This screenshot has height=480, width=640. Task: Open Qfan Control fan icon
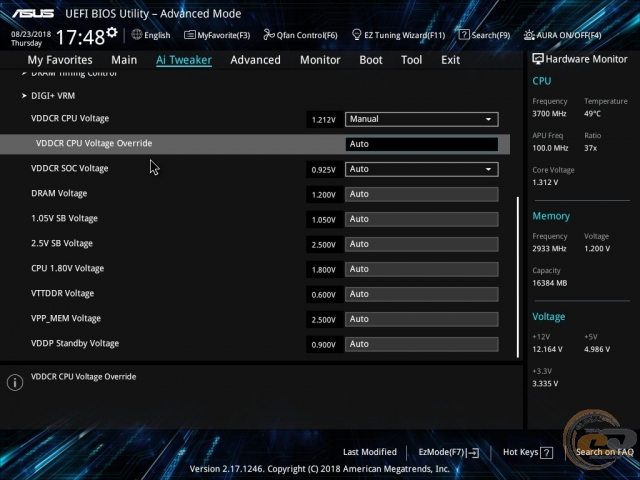(x=269, y=35)
